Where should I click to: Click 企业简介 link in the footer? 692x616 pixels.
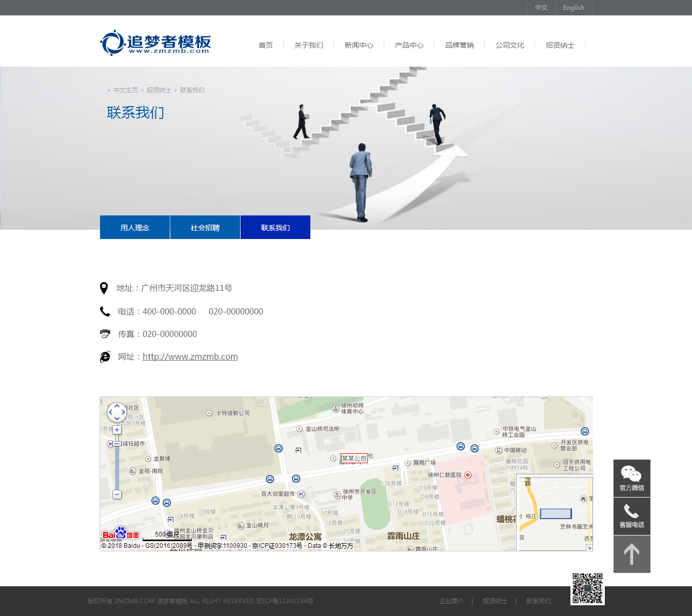coord(451,601)
